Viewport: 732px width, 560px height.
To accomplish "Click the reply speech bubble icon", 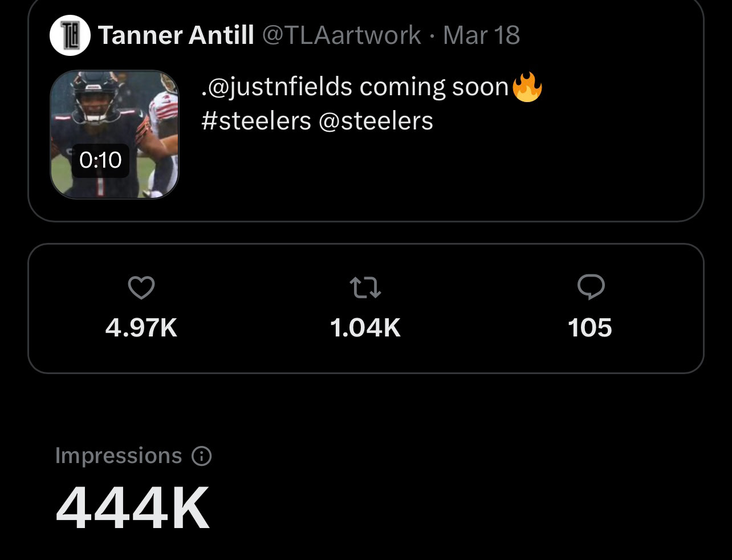I will 591,287.
